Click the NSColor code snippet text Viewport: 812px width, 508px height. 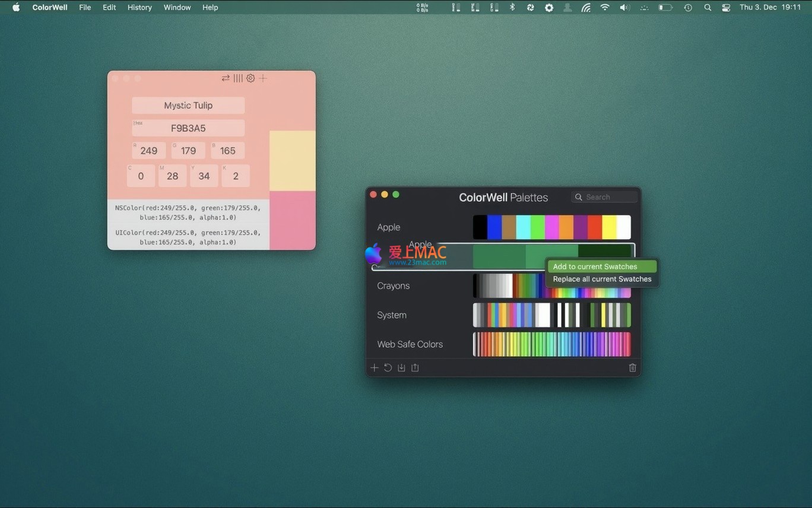coord(188,212)
